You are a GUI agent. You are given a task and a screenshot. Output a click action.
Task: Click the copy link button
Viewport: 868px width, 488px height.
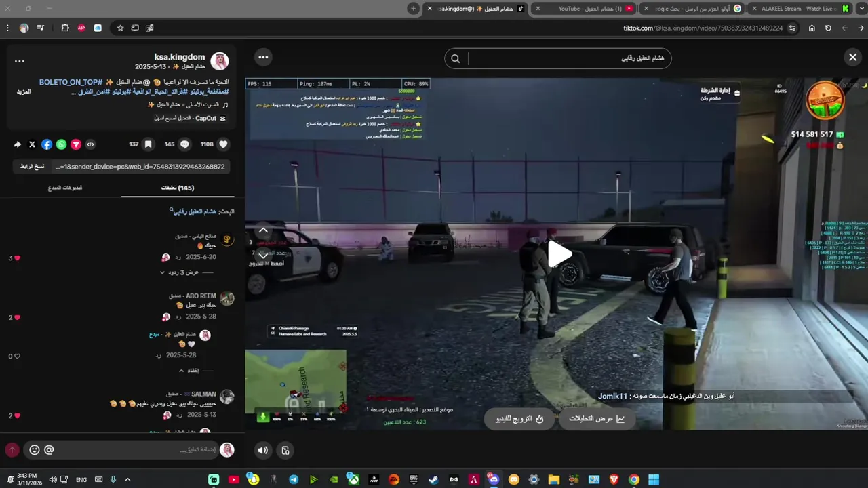coord(33,167)
